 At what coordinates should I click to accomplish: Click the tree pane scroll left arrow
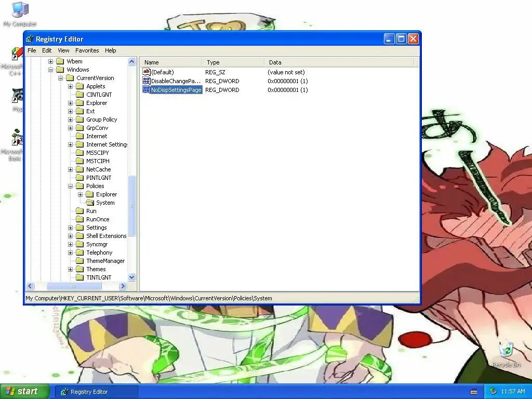pos(30,286)
